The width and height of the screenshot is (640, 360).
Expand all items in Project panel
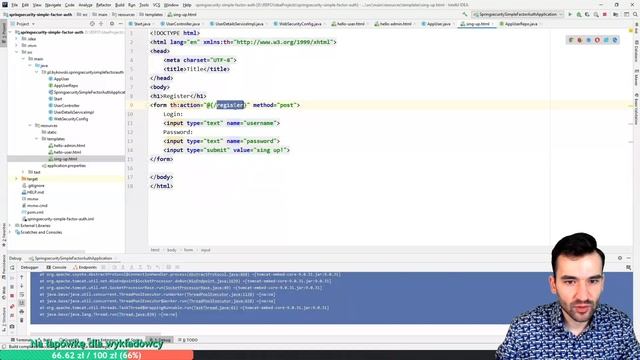[101, 24]
